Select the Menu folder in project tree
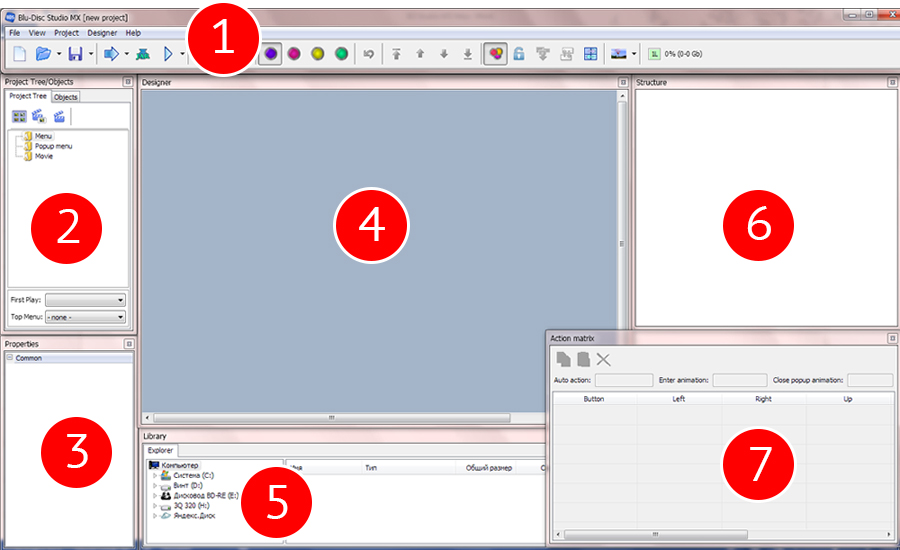This screenshot has height=550, width=900. click(x=43, y=136)
